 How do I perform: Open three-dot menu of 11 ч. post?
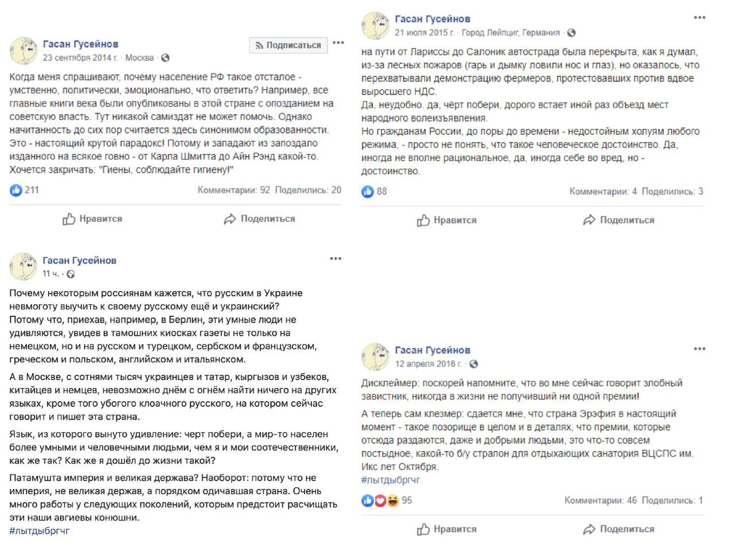[x=335, y=259]
